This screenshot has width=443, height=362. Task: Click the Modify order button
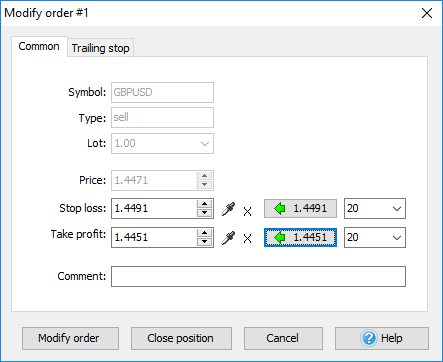tap(70, 338)
